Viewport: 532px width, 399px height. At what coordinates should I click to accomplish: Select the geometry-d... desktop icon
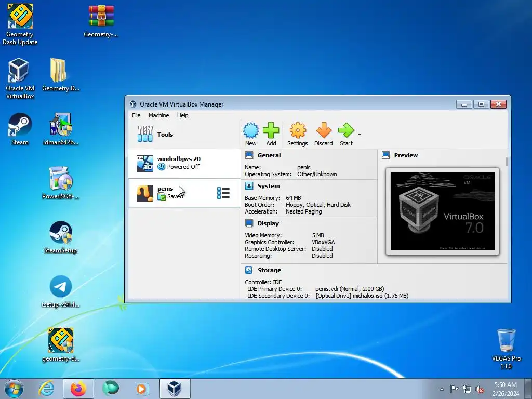tap(61, 345)
